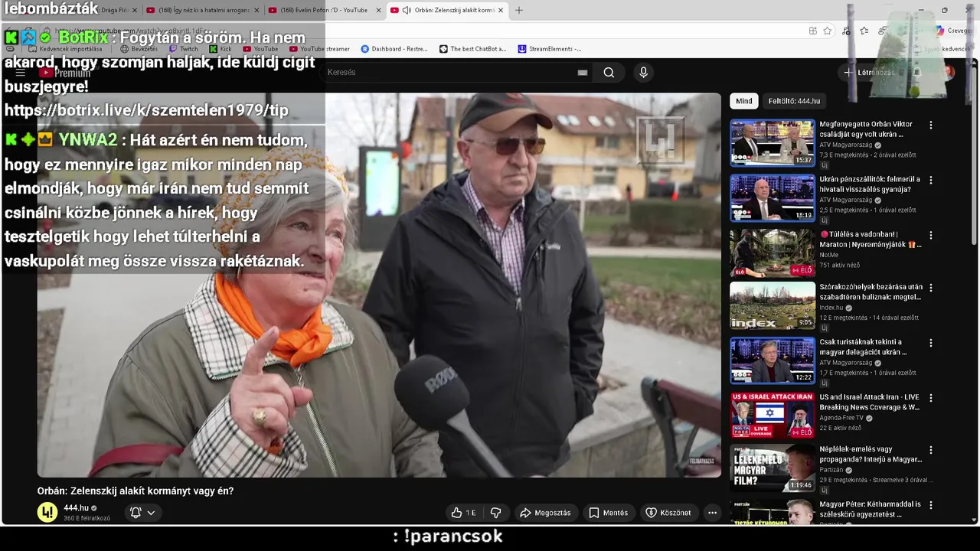Open The best ChatBot bookmark
This screenshot has height=551, width=980.
click(x=472, y=49)
